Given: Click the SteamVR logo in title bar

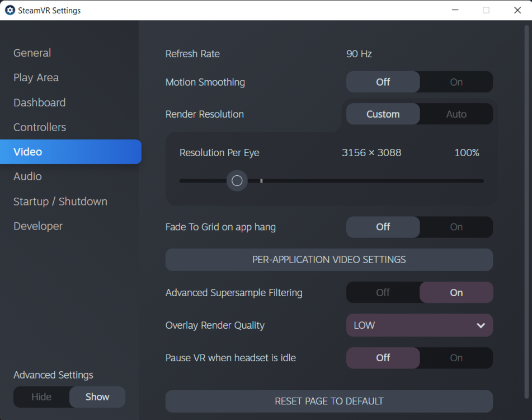Looking at the screenshot, I should [x=10, y=10].
